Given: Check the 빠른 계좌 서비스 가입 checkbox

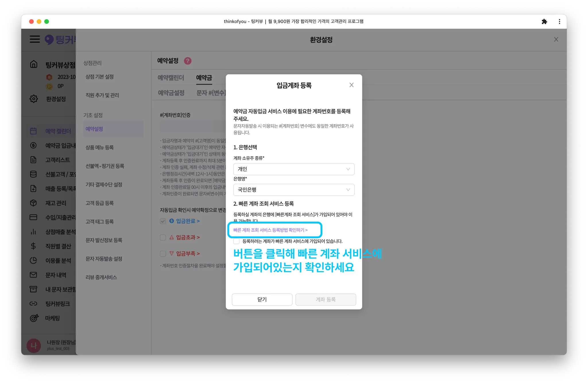Looking at the screenshot, I should [x=237, y=241].
